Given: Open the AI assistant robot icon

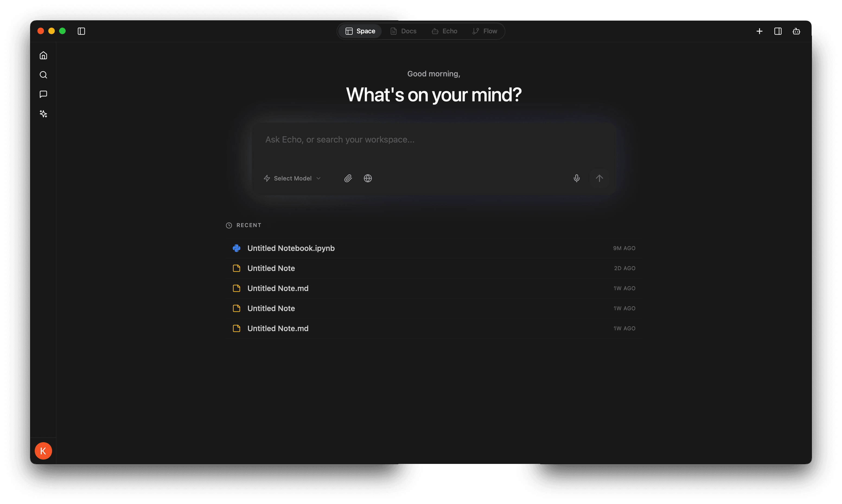Looking at the screenshot, I should [796, 31].
